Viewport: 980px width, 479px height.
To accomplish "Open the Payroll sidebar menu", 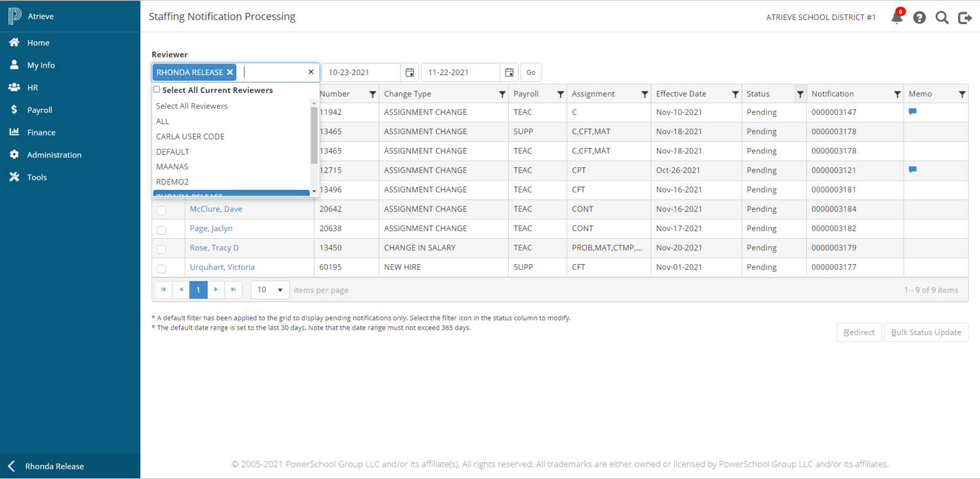I will tap(39, 110).
